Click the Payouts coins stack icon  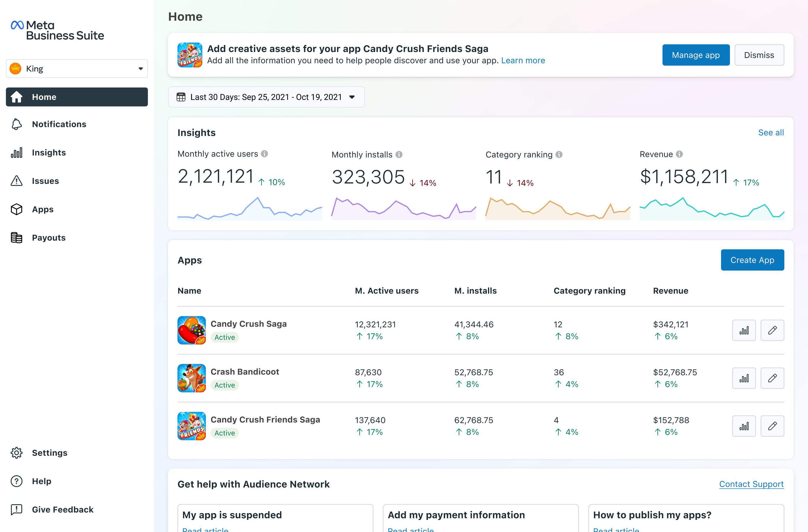pos(16,238)
